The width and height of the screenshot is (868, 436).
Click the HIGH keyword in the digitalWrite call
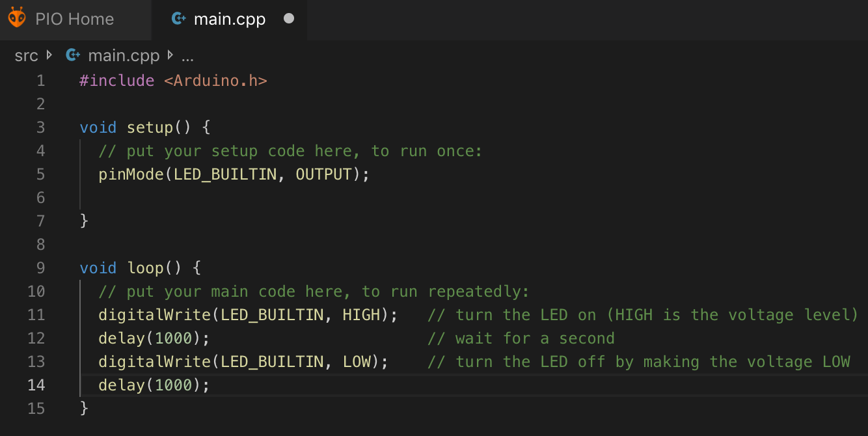point(361,315)
